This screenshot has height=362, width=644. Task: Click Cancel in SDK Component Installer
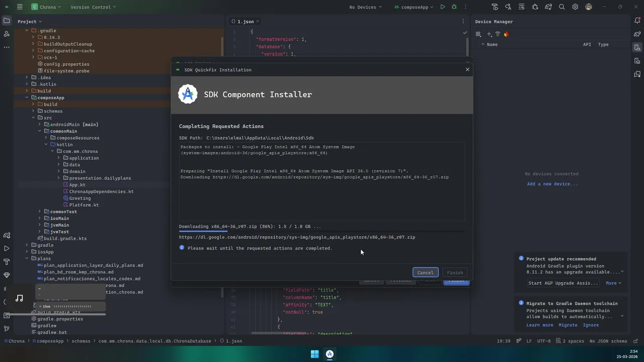(425, 273)
